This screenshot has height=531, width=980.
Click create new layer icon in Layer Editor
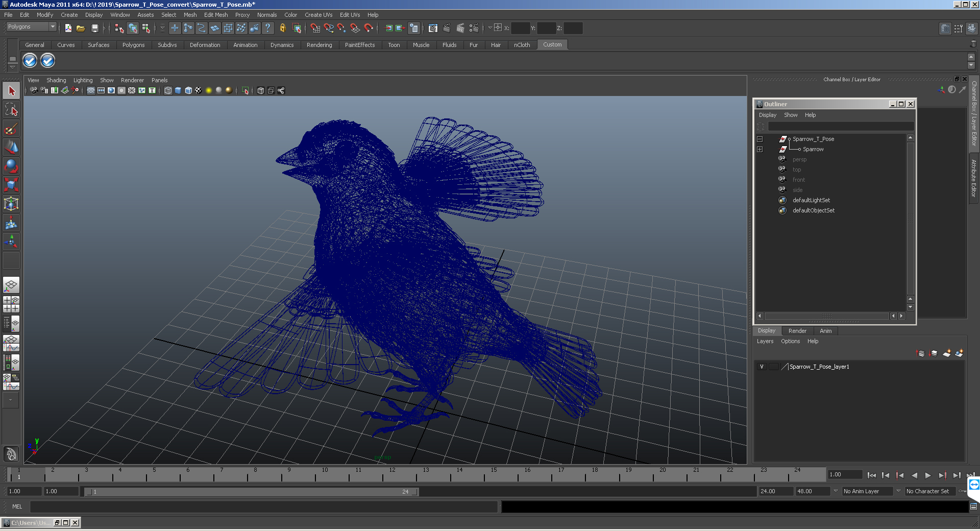(x=947, y=353)
